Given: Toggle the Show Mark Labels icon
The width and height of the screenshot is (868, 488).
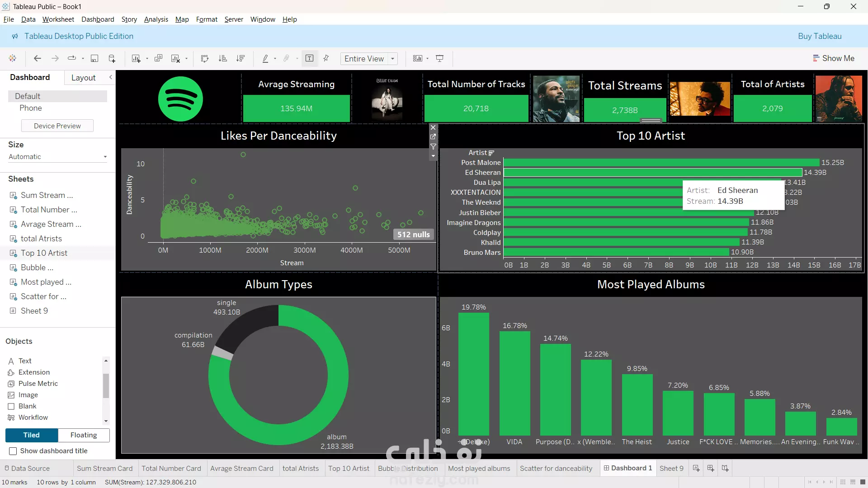Looking at the screenshot, I should click(310, 58).
